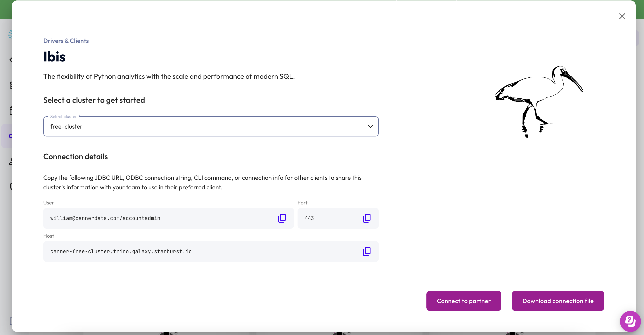Click the Connection details heading
This screenshot has height=335, width=644.
(75, 156)
